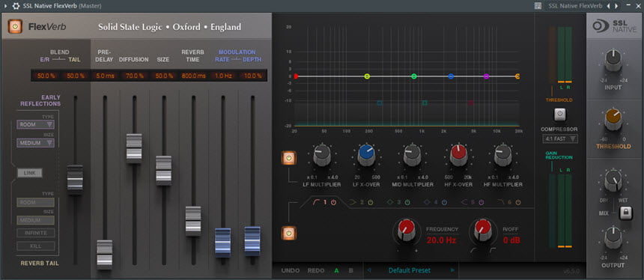Toggle the FlexVerb plugin power button
This screenshot has height=280, width=644.
click(15, 27)
